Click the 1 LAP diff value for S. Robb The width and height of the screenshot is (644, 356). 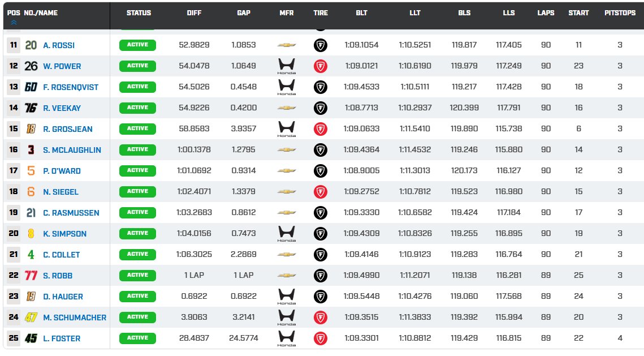[194, 276]
